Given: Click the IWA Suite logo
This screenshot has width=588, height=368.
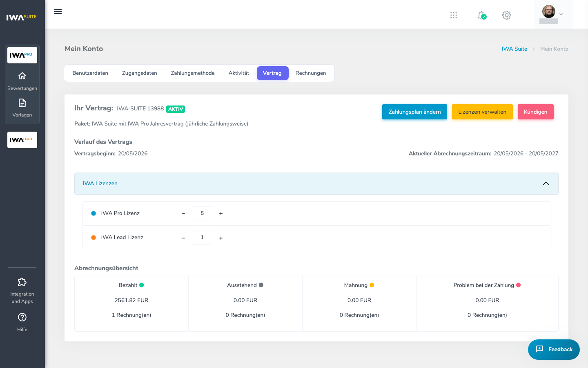Looking at the screenshot, I should (22, 17).
